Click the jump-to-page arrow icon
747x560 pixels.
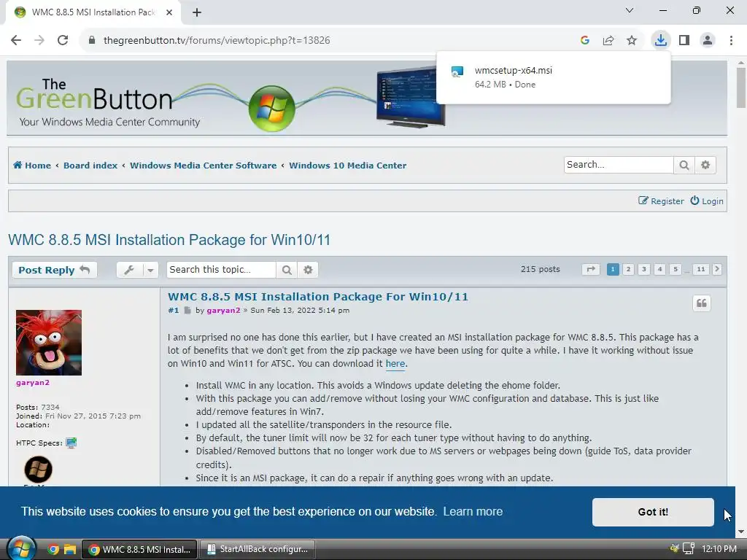click(591, 269)
